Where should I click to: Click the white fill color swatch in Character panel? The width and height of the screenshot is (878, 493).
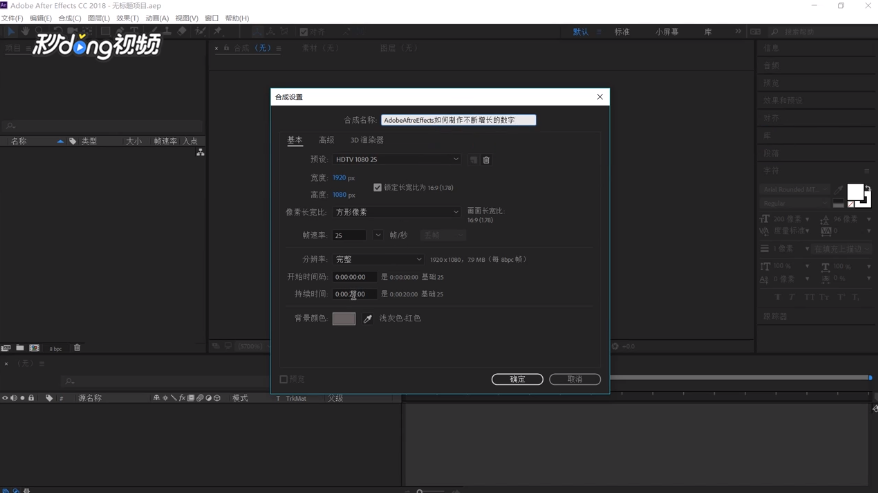click(x=855, y=192)
